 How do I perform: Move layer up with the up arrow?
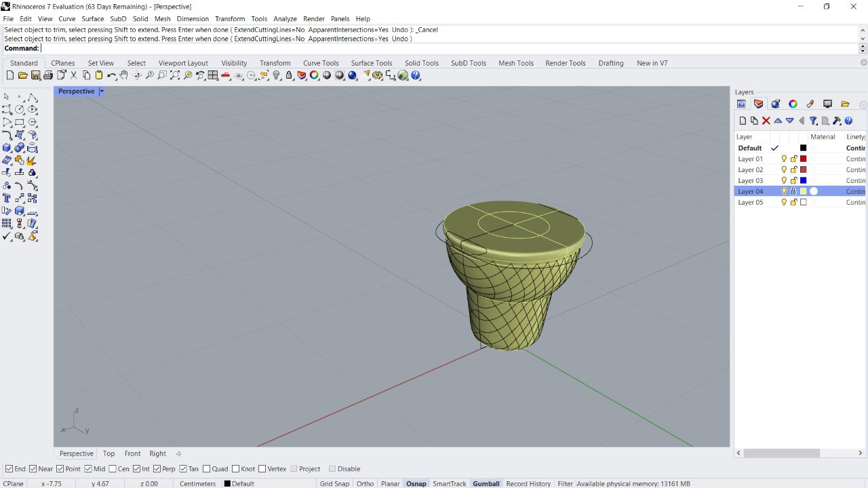[x=778, y=121]
